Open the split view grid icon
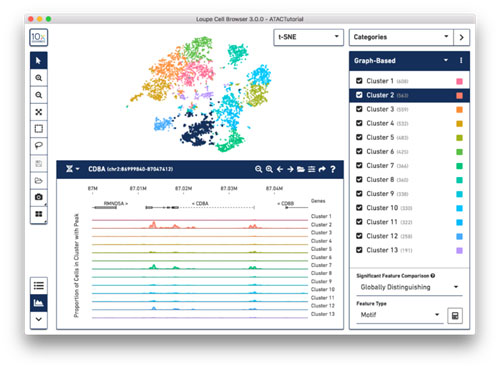 39,214
